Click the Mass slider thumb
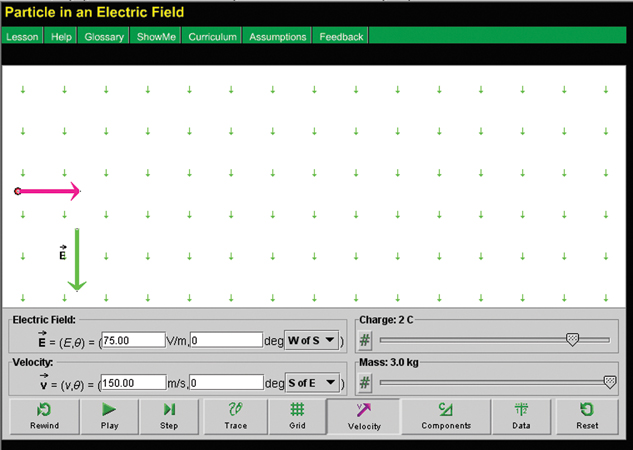The width and height of the screenshot is (633, 450). click(x=610, y=382)
